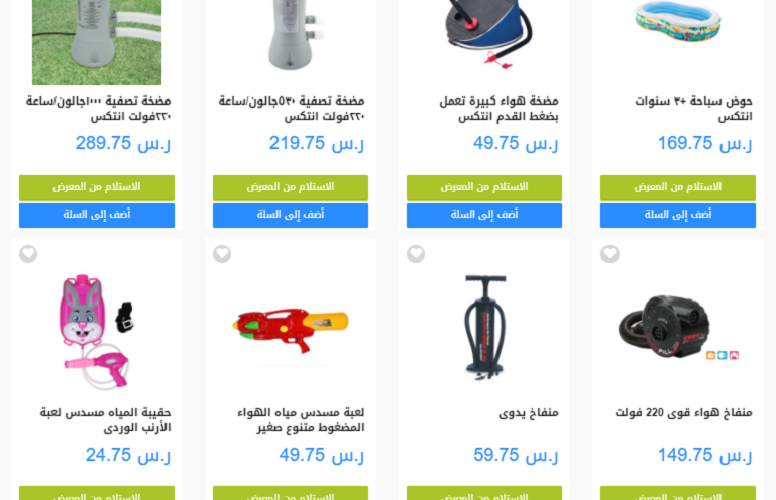Select store pickup for 530 gallon pump

click(x=290, y=187)
